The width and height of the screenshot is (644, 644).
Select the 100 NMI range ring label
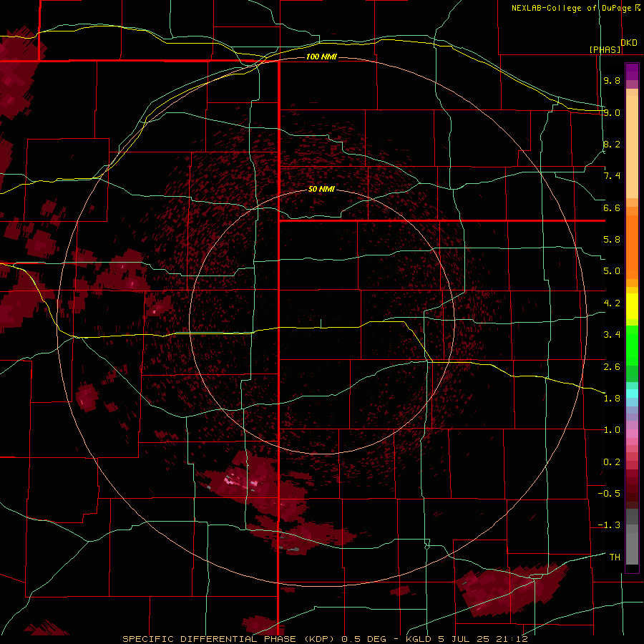pos(321,57)
